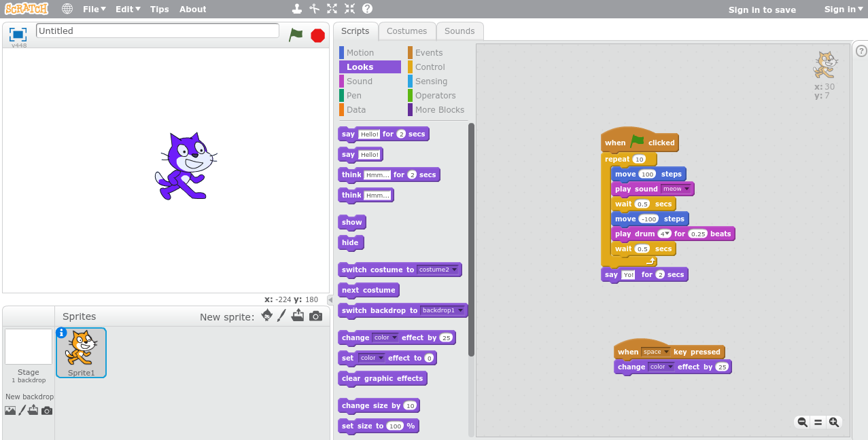868x440 pixels.
Task: Open the language globe menu
Action: [67, 9]
